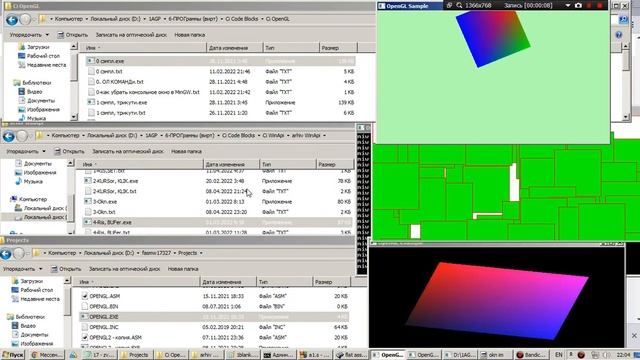Sort by Тип column in the Projects window

[x=284, y=282]
